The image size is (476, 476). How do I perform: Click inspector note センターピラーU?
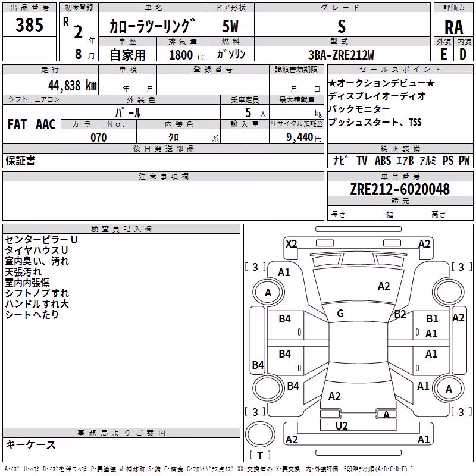click(x=41, y=240)
